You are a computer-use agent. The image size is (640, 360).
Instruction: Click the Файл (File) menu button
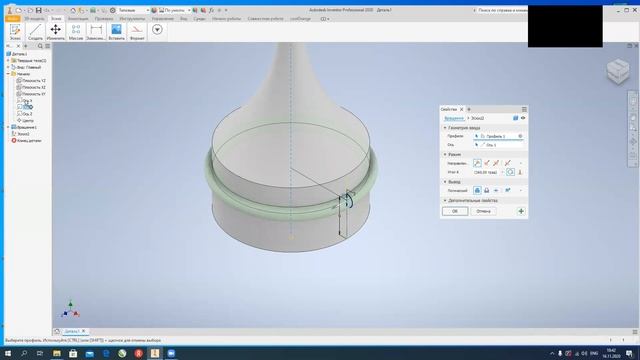pos(13,19)
